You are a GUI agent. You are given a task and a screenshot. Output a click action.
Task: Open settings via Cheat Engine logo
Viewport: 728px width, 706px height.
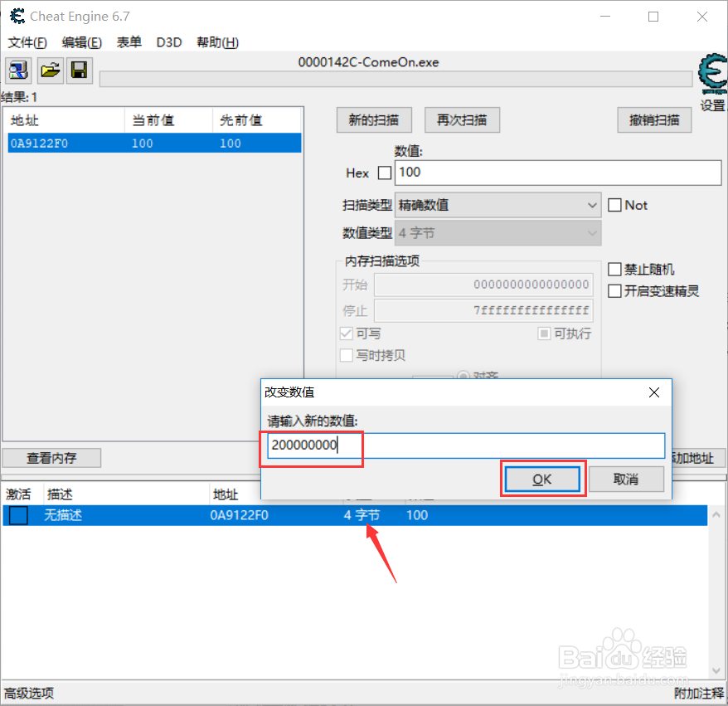713,73
